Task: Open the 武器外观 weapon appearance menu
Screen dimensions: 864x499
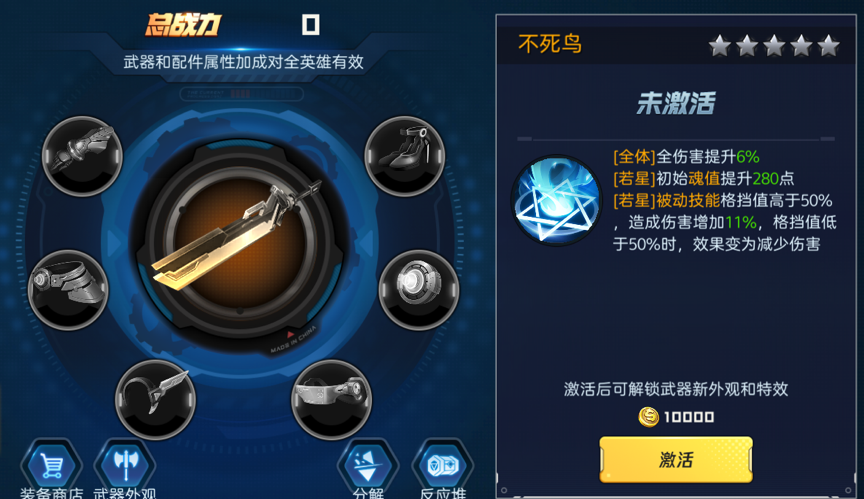Action: click(125, 469)
